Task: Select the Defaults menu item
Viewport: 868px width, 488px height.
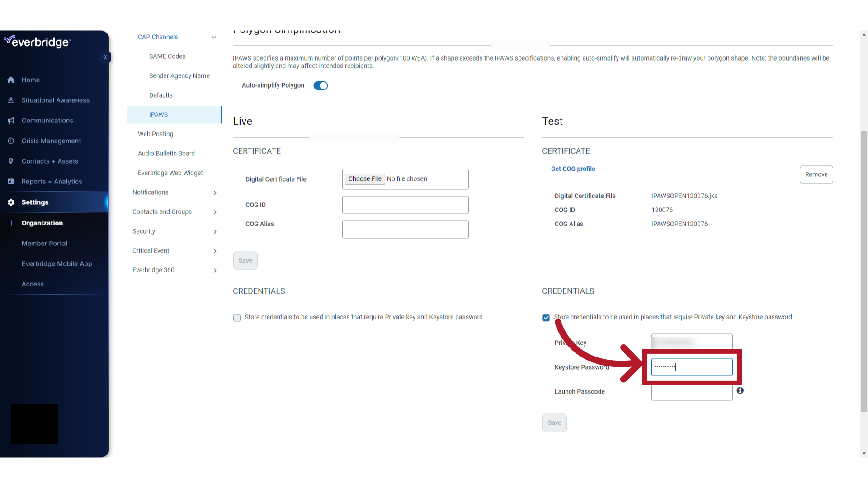Action: 160,95
